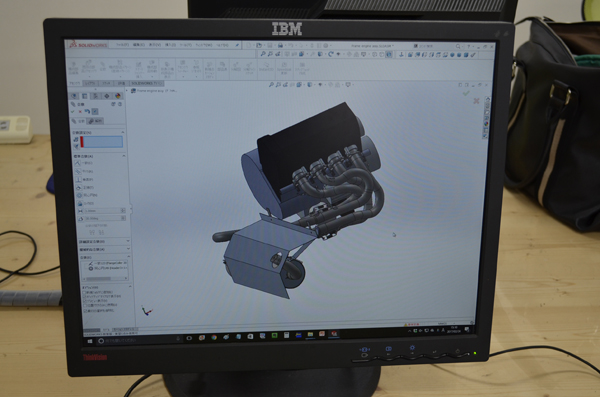600x397 pixels.
Task: Open the first menu next to the SOLIDWORKS logo
Action: tap(122, 45)
